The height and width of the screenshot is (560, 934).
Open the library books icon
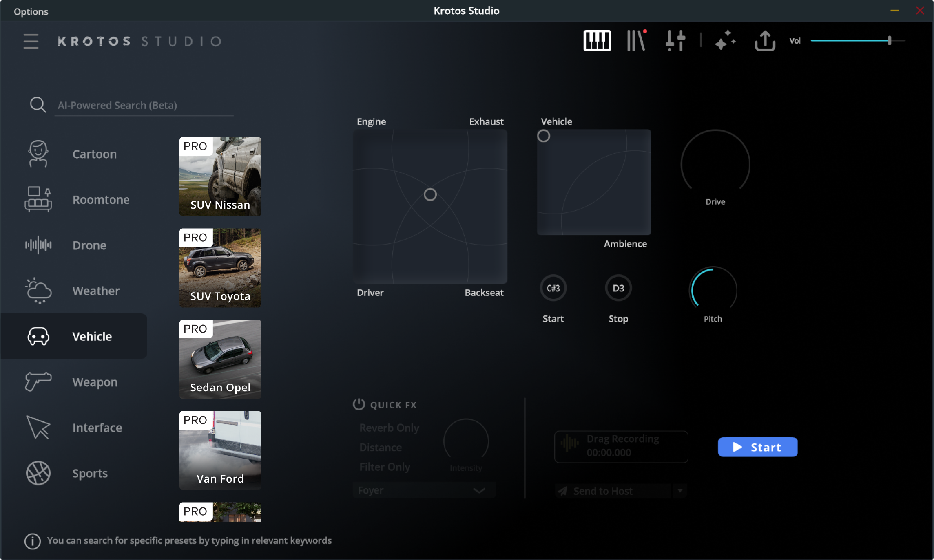(636, 40)
